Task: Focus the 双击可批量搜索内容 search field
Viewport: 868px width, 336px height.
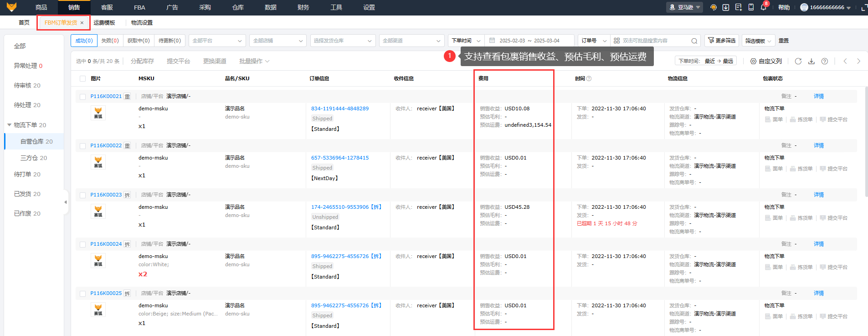Action: pyautogui.click(x=655, y=41)
